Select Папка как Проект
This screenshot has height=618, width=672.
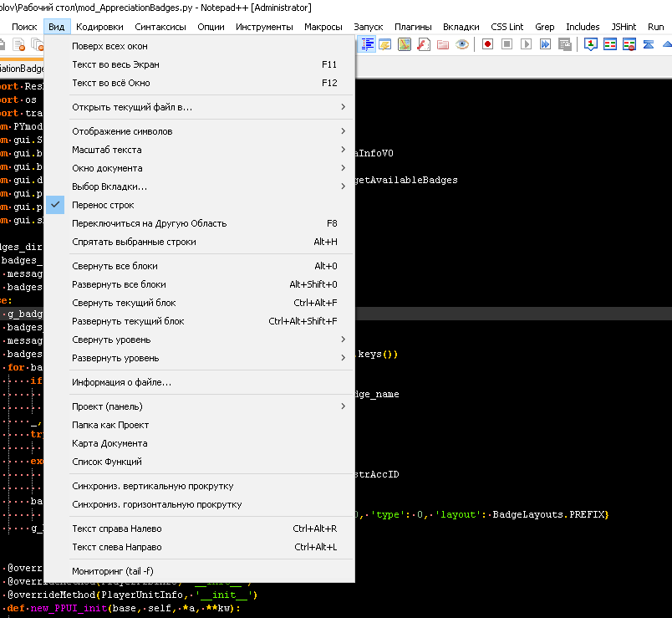click(x=199, y=425)
